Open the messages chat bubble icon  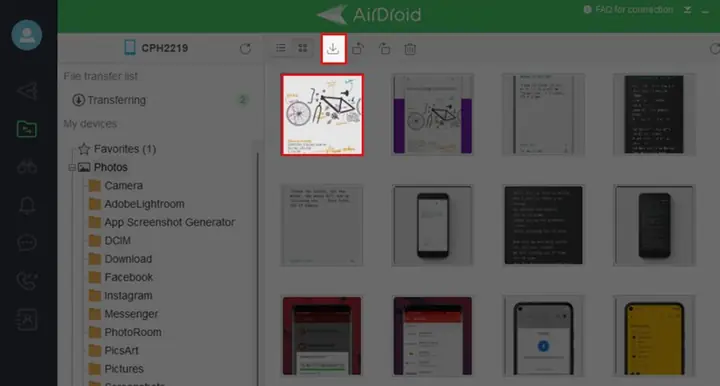27,242
